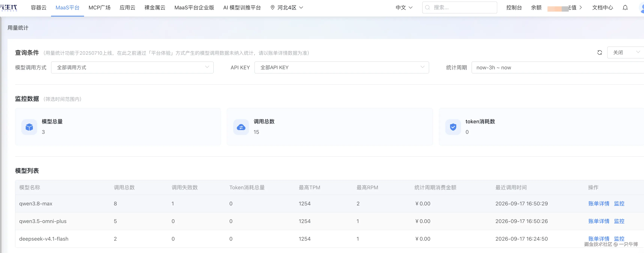
Task: Open the AI 模型训推平台 tab
Action: pos(242,7)
